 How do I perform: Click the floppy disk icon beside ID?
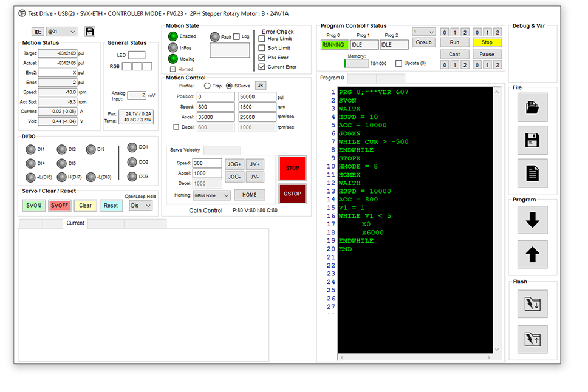(90, 32)
